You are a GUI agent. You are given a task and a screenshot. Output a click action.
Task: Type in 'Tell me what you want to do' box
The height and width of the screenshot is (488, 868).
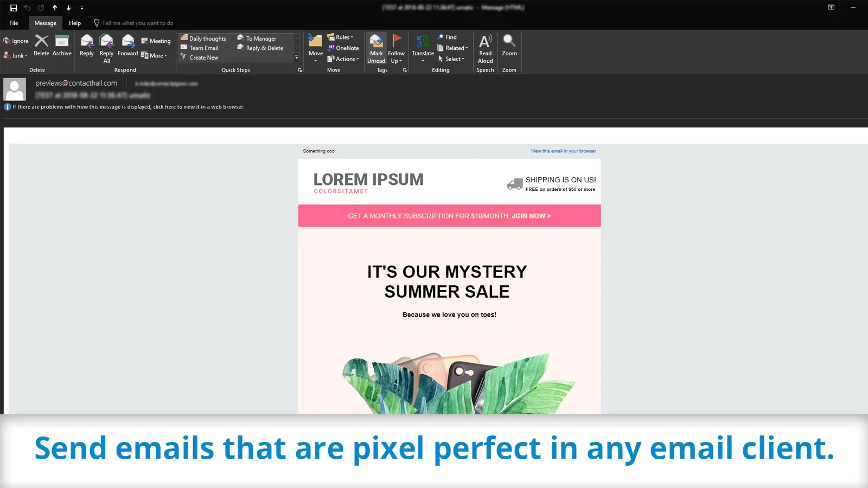[138, 23]
